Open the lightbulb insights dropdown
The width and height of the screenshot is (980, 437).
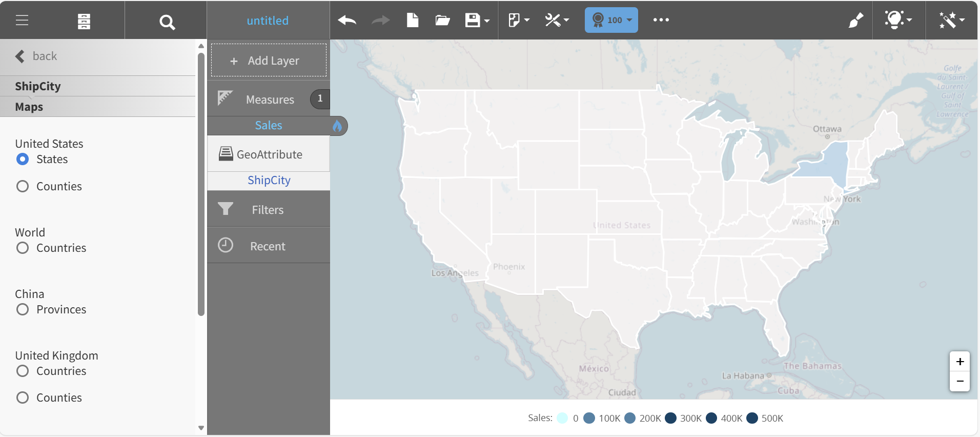898,20
